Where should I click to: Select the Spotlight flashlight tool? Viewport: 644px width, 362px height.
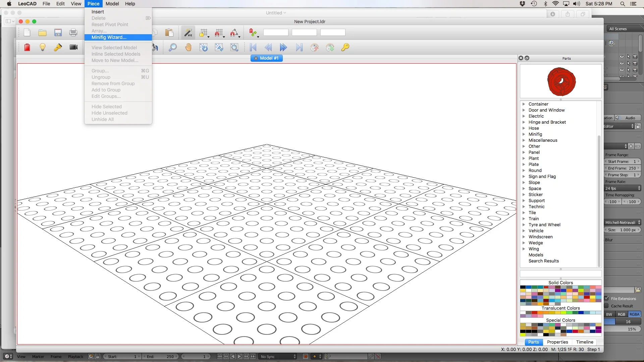pyautogui.click(x=58, y=47)
